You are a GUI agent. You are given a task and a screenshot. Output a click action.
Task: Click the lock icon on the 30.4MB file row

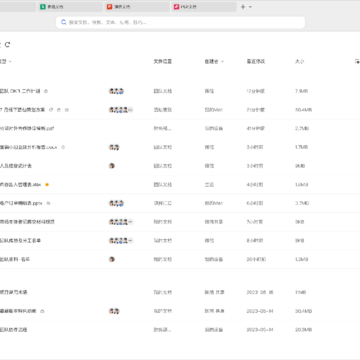[x=42, y=311]
